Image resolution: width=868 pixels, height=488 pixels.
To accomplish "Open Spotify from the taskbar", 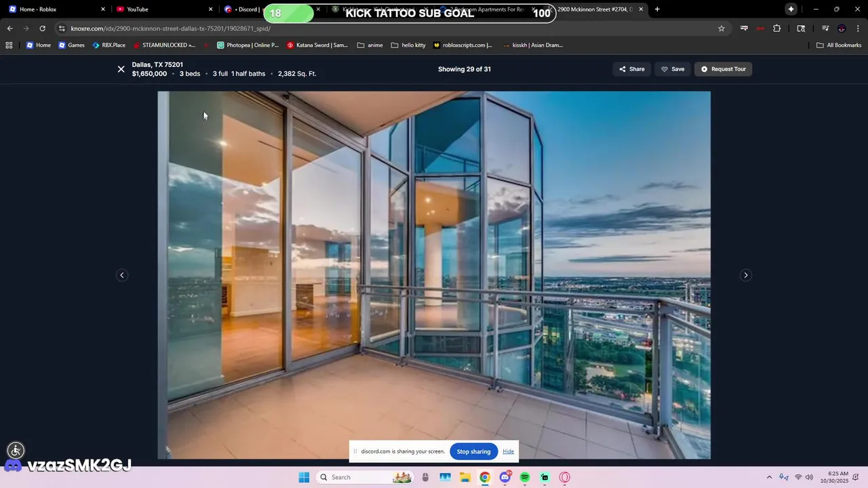I will [x=525, y=477].
